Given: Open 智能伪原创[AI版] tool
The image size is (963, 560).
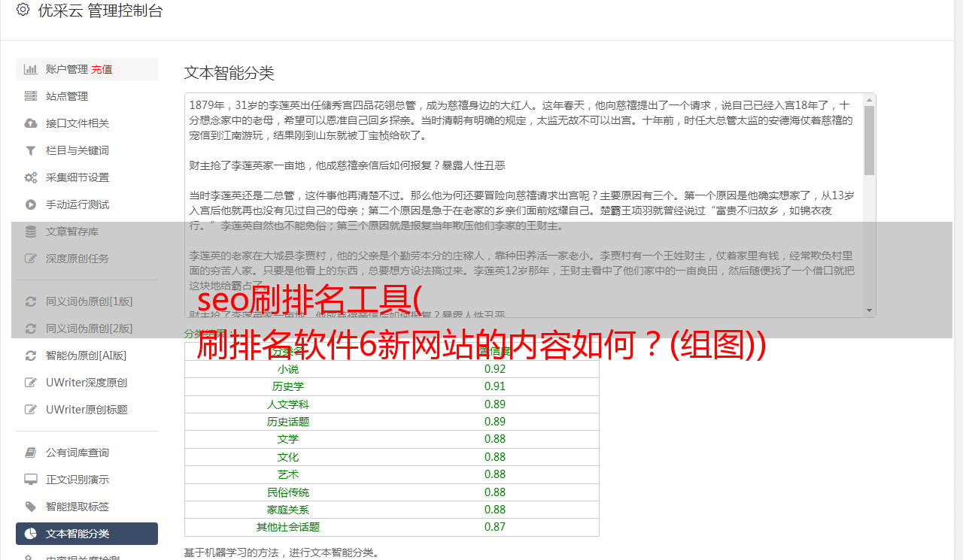Looking at the screenshot, I should tap(87, 356).
